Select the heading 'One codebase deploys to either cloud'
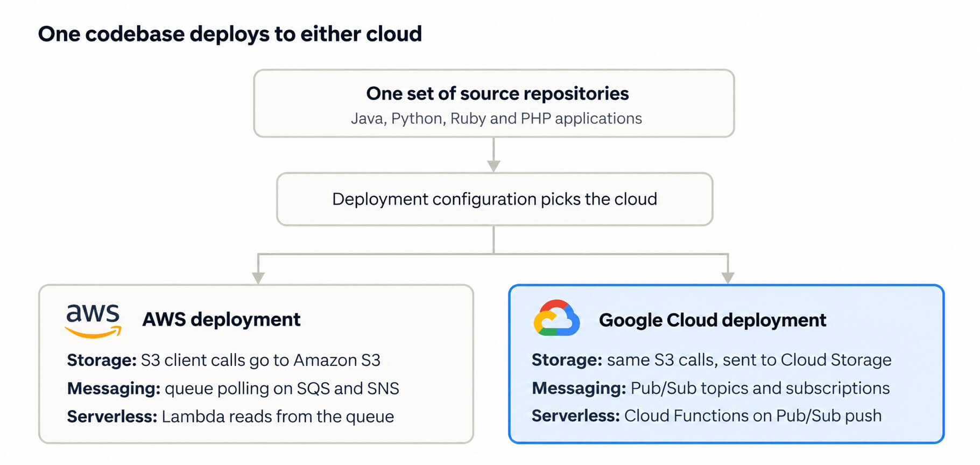 230,34
